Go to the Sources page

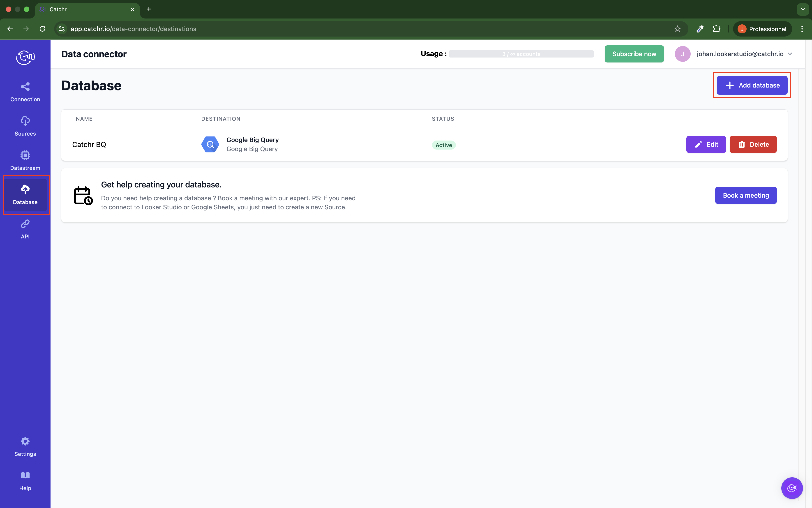(25, 126)
